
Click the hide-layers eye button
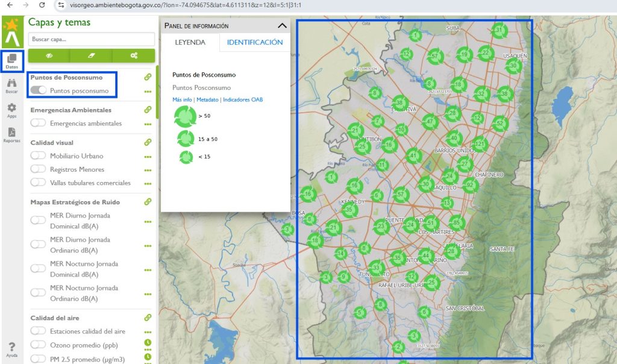coord(49,55)
